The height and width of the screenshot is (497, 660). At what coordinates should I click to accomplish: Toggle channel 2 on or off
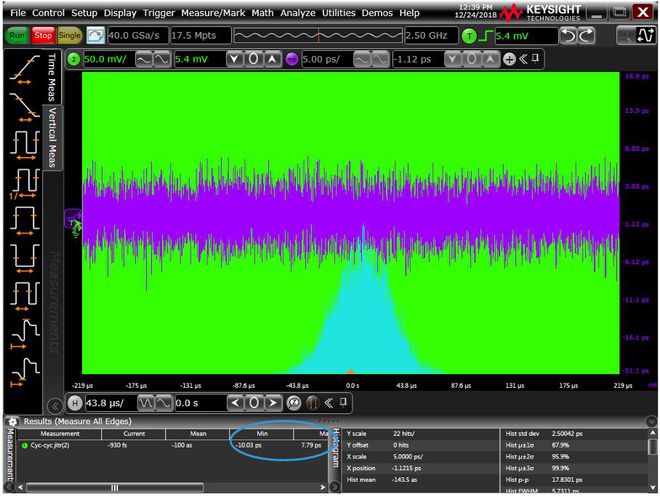(74, 59)
